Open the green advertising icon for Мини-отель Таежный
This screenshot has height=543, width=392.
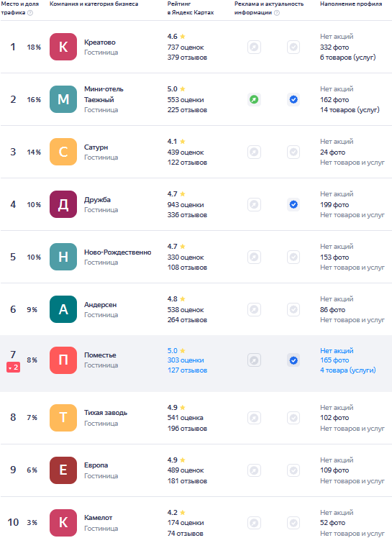254,99
